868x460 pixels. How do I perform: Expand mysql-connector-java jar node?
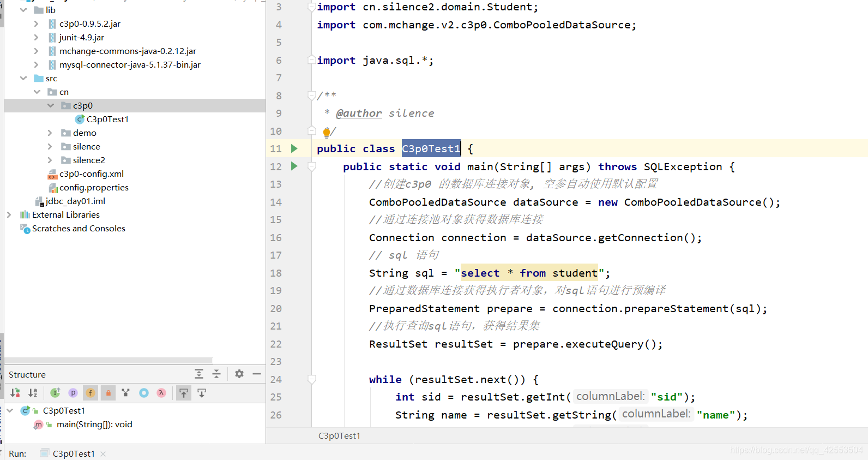tap(37, 64)
